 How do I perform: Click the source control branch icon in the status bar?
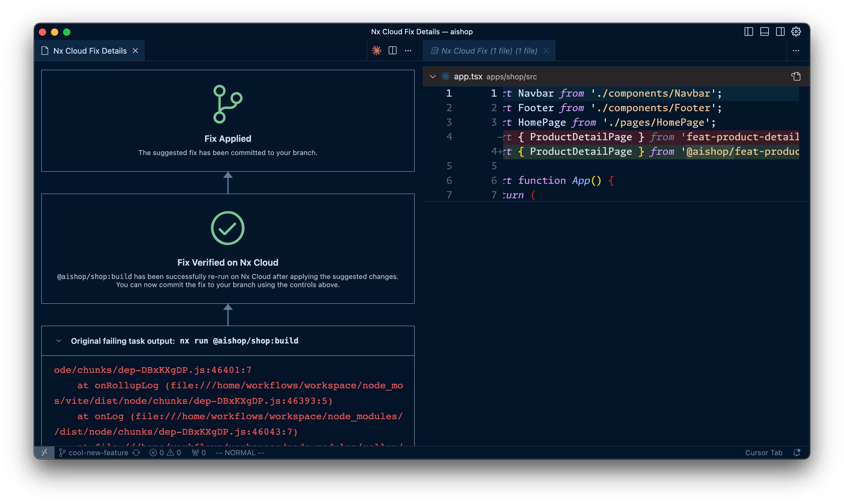[63, 453]
